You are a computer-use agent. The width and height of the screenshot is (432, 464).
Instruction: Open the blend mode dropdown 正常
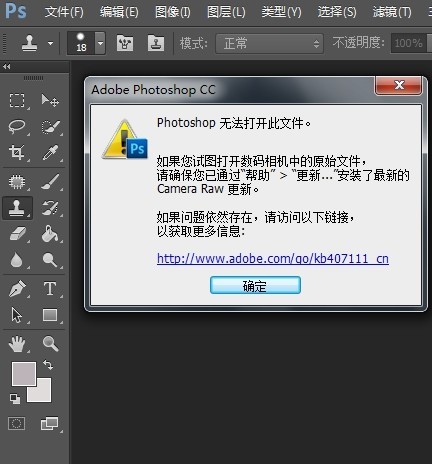(269, 43)
